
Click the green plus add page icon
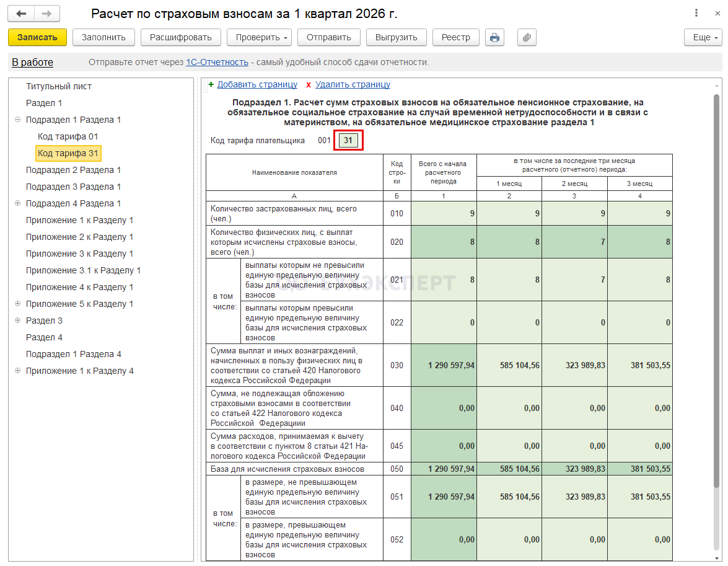click(211, 84)
